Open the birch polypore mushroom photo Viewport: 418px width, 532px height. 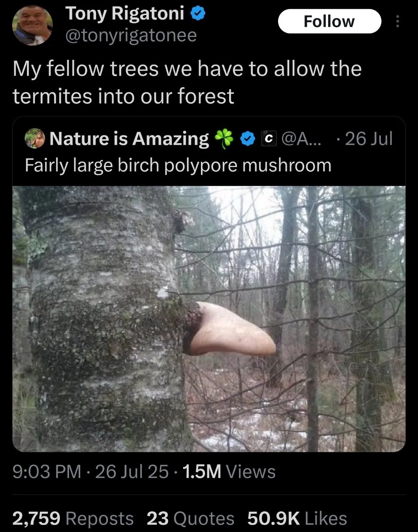209,318
